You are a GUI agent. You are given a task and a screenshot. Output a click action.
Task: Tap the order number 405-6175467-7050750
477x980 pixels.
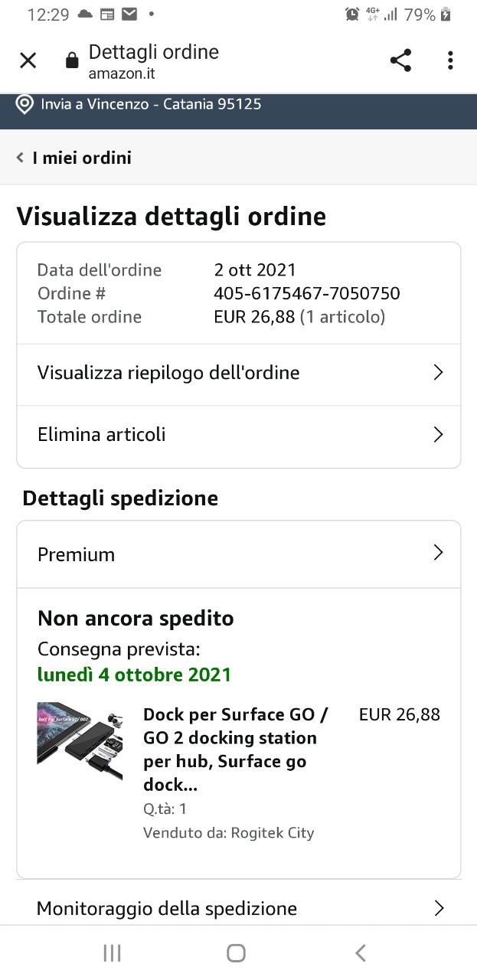(306, 293)
